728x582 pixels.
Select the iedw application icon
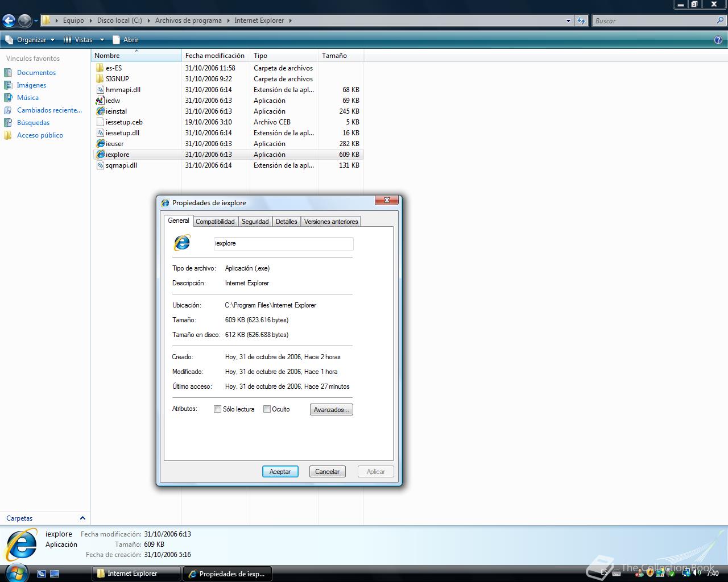100,101
